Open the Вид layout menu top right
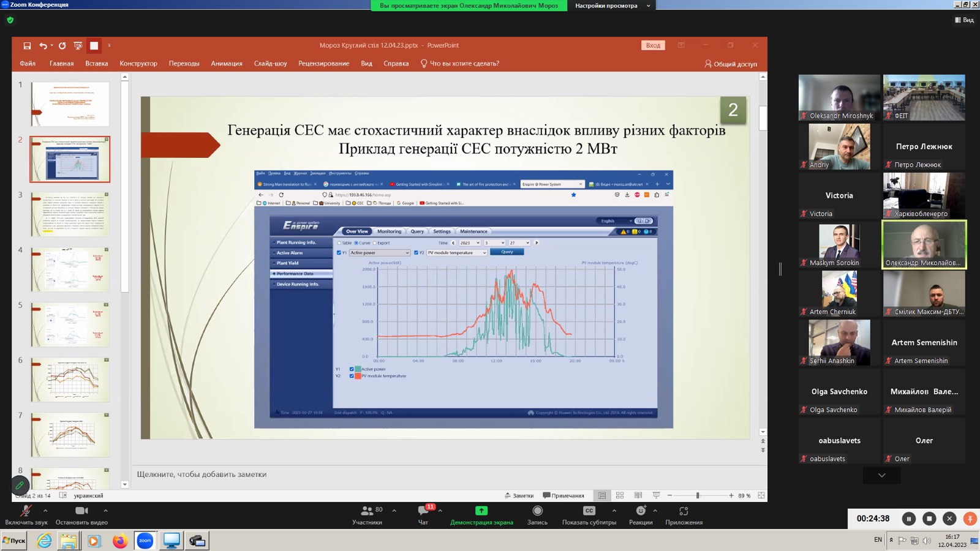The width and height of the screenshot is (980, 551). tap(964, 20)
